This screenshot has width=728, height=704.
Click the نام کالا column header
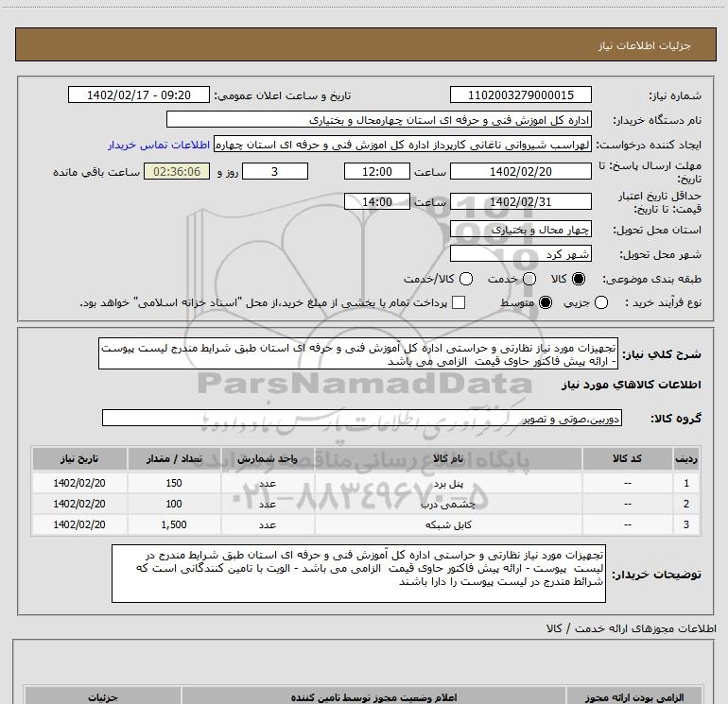tap(448, 458)
